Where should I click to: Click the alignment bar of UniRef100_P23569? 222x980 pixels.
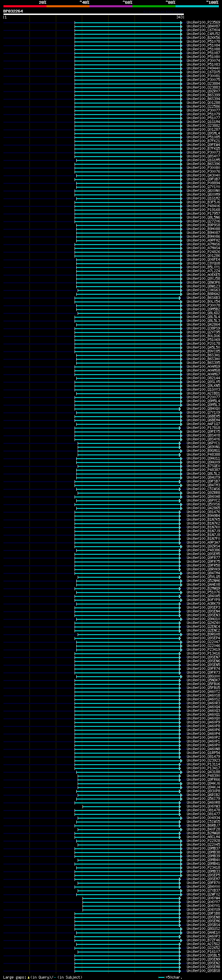pos(128,23)
